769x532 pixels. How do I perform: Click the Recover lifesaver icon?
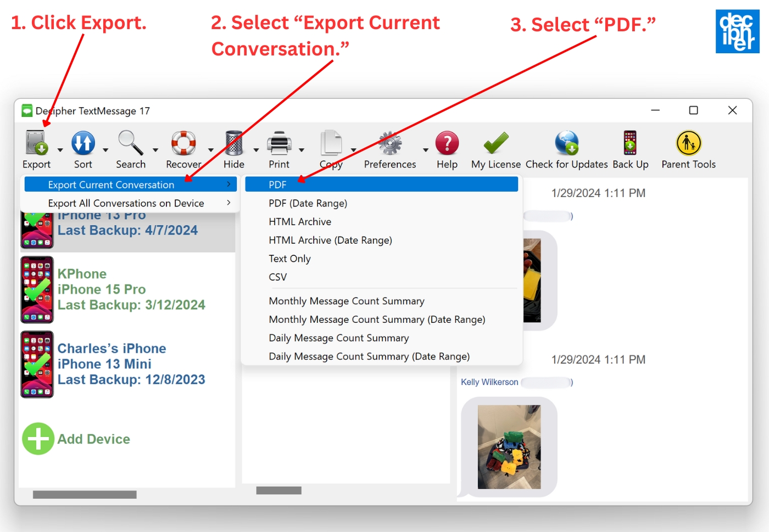tap(183, 144)
